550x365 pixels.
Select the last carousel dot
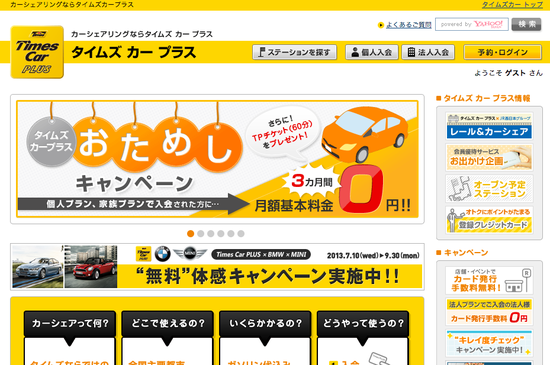click(241, 234)
